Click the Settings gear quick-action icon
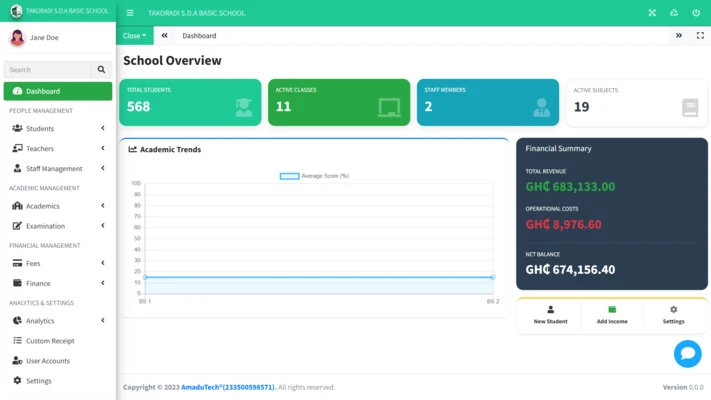Viewport: 711px width, 400px height. [673, 310]
